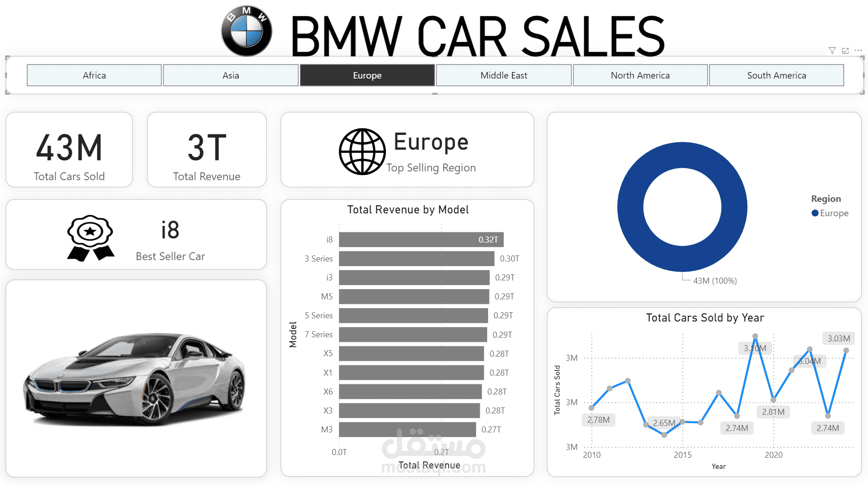
Task: Select the M3 bar showing 0.27T
Action: [x=408, y=429]
